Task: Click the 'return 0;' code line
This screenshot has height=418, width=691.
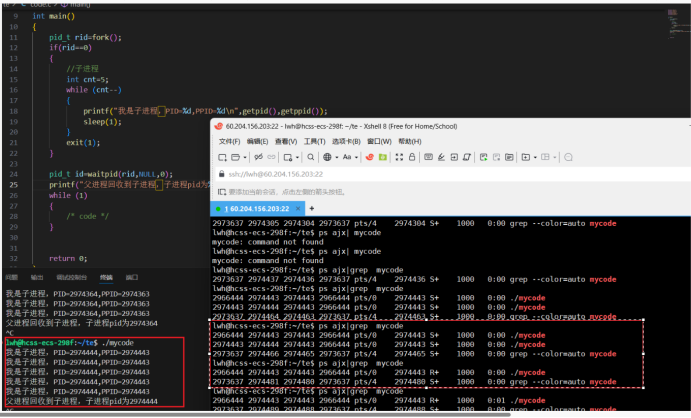Action: tap(68, 259)
